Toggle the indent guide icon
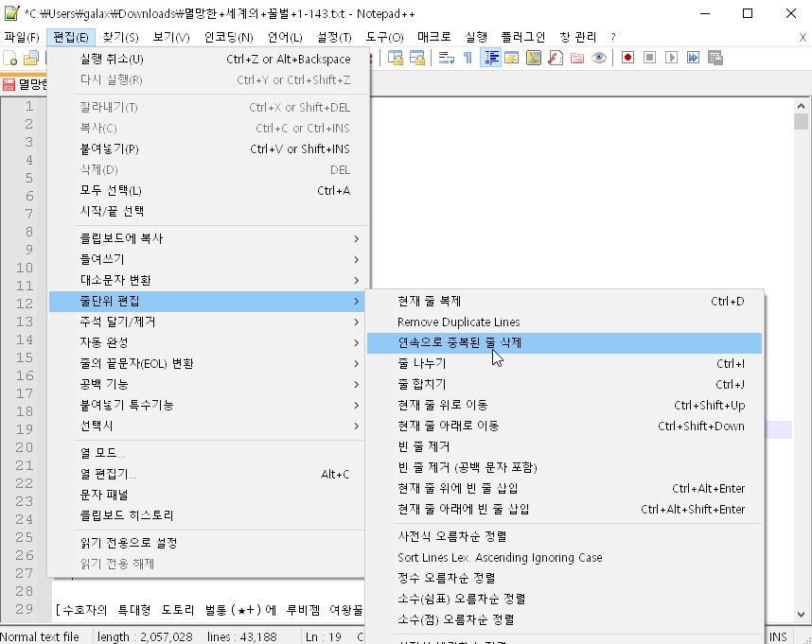The width and height of the screenshot is (812, 644). pyautogui.click(x=490, y=58)
